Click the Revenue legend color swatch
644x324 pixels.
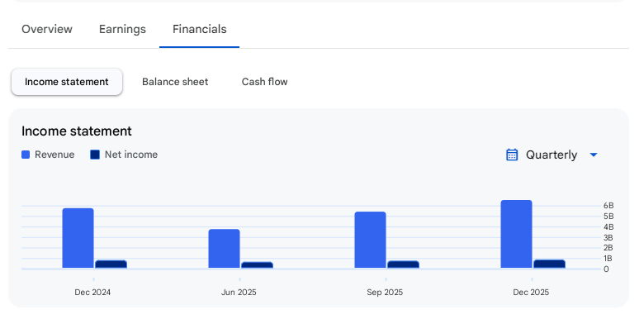[26, 155]
